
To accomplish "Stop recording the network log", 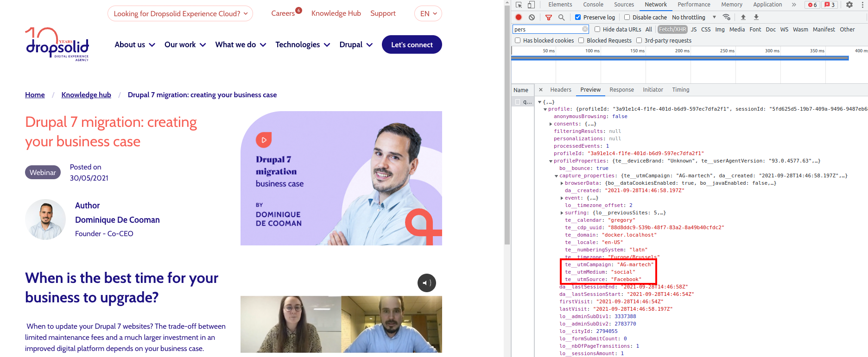I will click(x=519, y=17).
